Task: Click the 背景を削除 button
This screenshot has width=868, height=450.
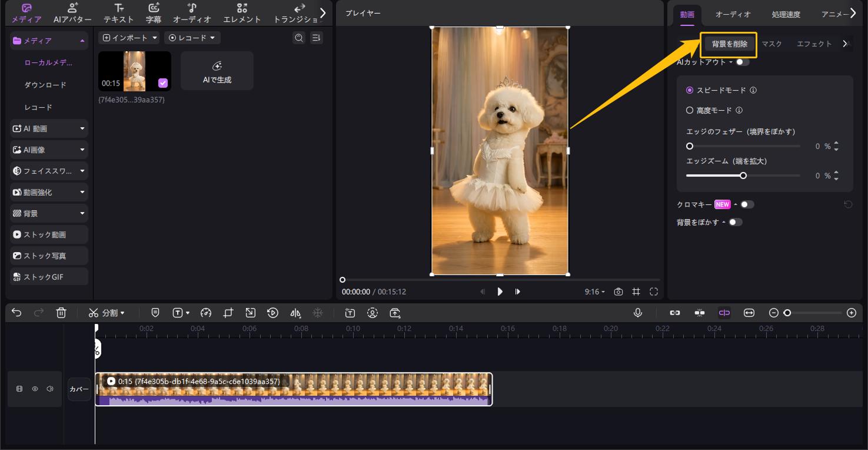Action: coord(729,44)
